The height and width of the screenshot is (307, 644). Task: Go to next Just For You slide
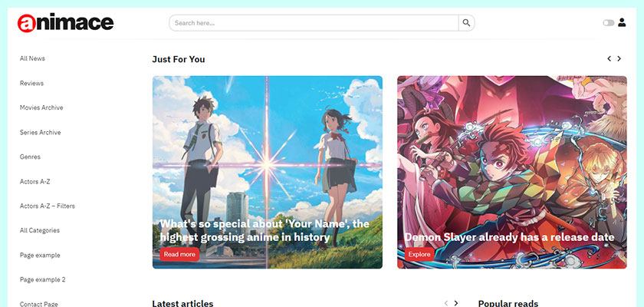click(x=619, y=59)
